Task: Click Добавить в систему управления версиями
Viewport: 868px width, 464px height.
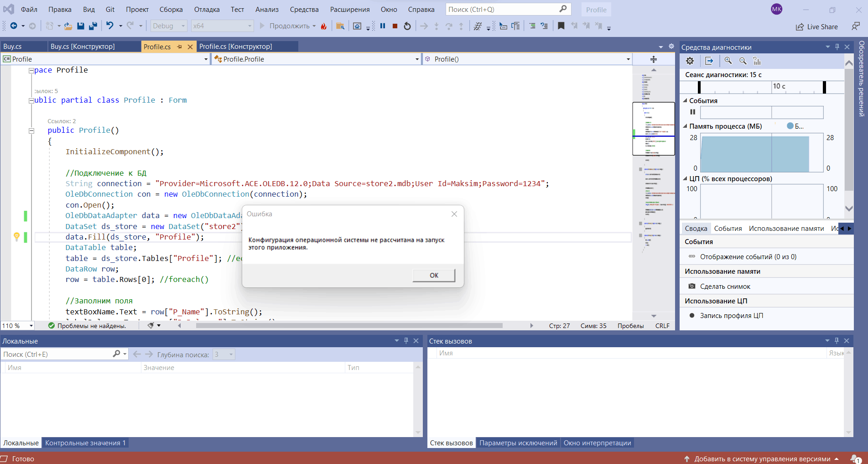Action: point(761,459)
